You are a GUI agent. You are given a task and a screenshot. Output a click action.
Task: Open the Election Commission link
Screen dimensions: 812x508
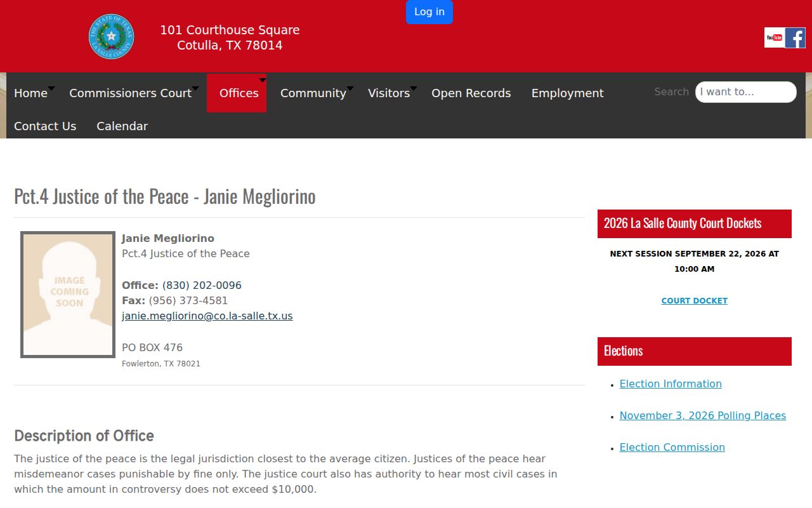[x=672, y=448]
